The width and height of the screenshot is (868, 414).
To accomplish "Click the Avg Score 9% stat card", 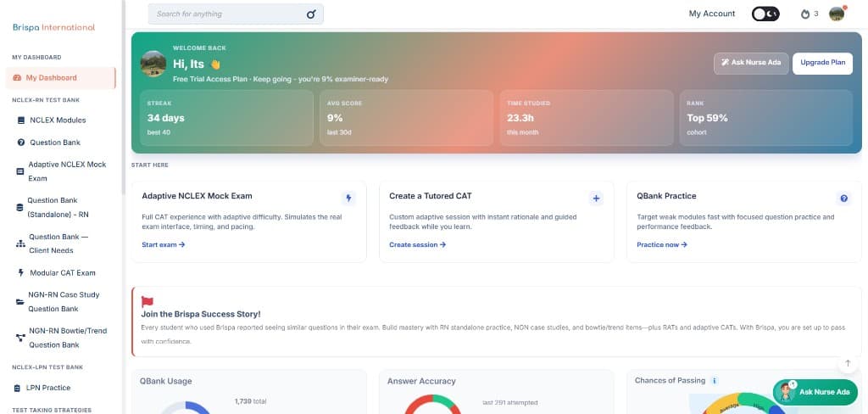I will [406, 118].
